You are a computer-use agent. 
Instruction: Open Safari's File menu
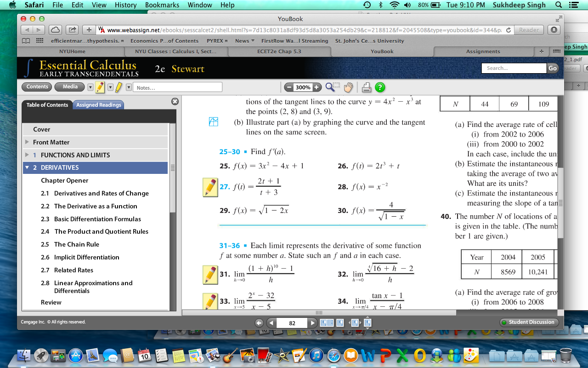58,5
